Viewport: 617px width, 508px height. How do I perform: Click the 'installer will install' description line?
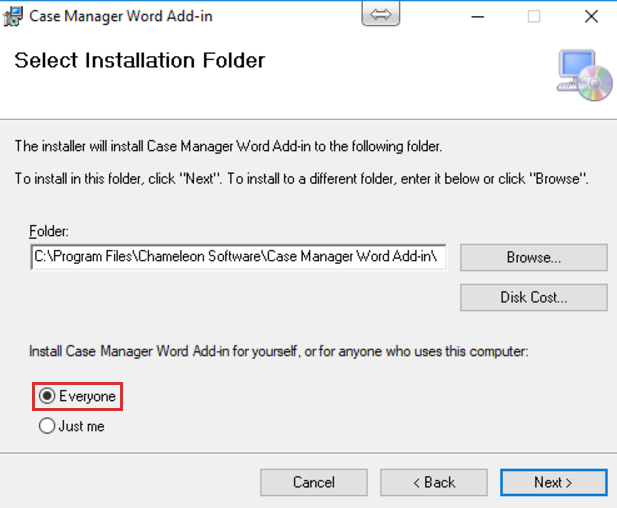pos(228,147)
